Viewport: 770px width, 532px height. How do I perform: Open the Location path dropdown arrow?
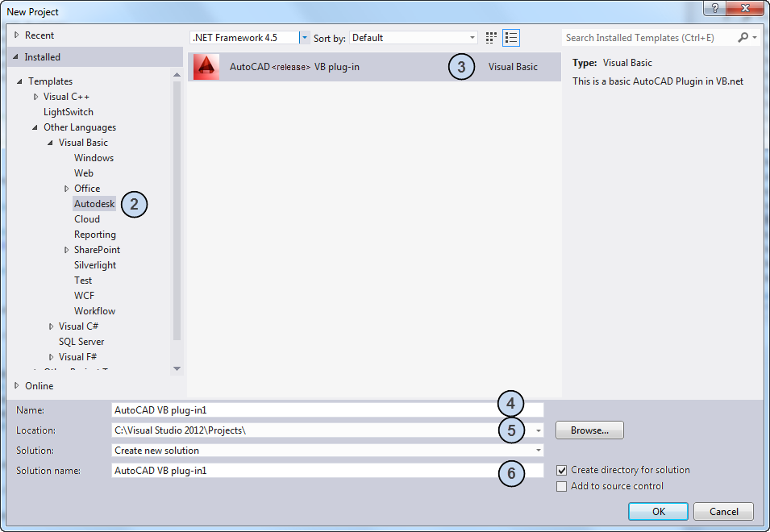tap(539, 430)
